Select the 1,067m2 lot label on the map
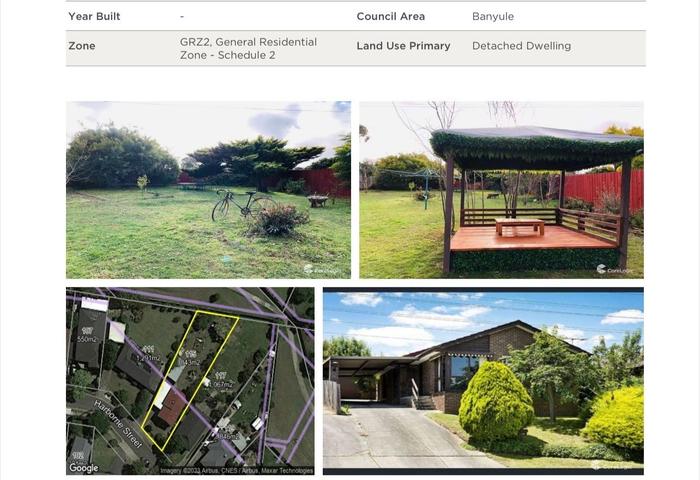Viewport: 700px width, 480px height. (220, 384)
